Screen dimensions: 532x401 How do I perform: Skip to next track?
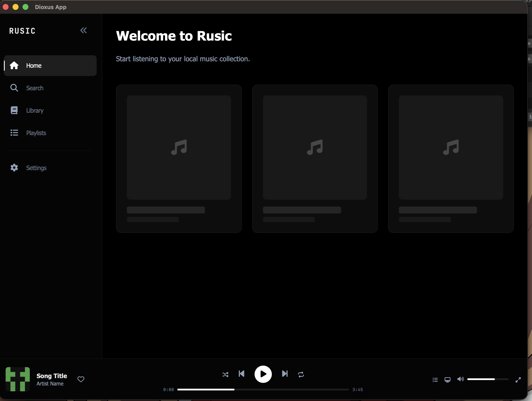coord(285,374)
